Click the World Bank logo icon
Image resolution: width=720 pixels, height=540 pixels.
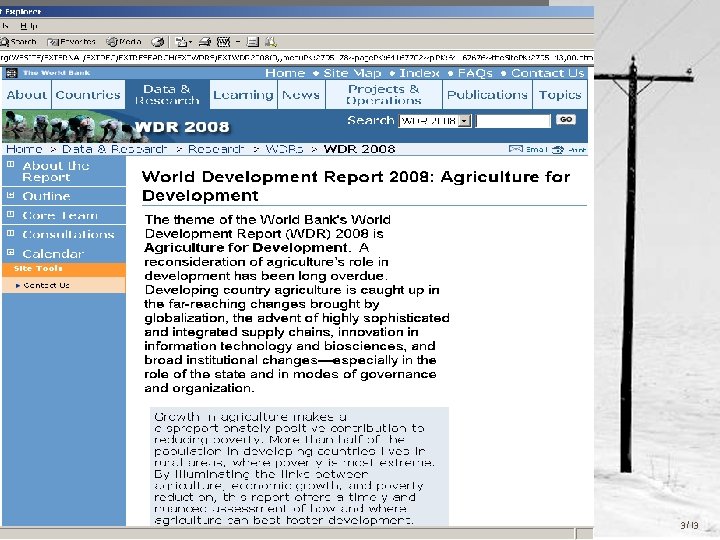pyautogui.click(x=11, y=73)
